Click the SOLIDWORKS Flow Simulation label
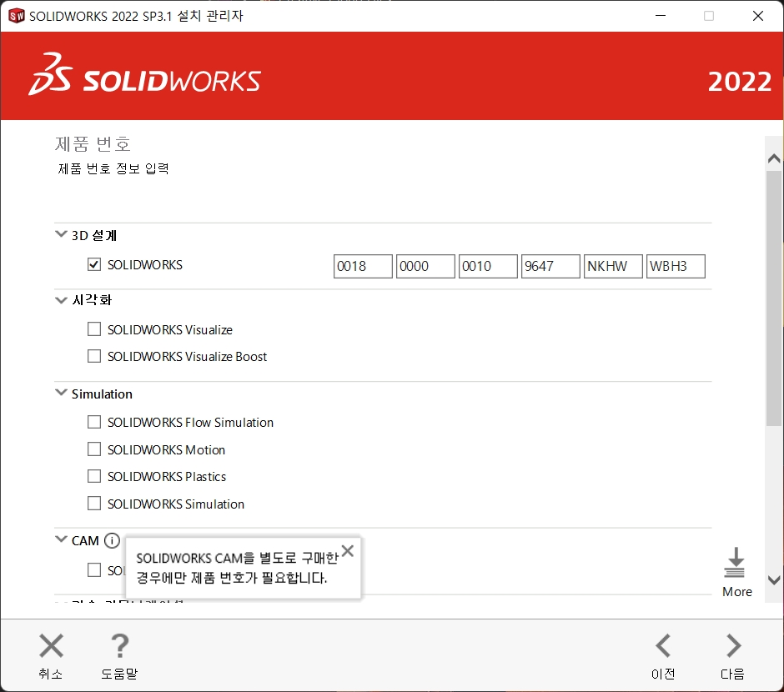784x692 pixels. tap(190, 422)
